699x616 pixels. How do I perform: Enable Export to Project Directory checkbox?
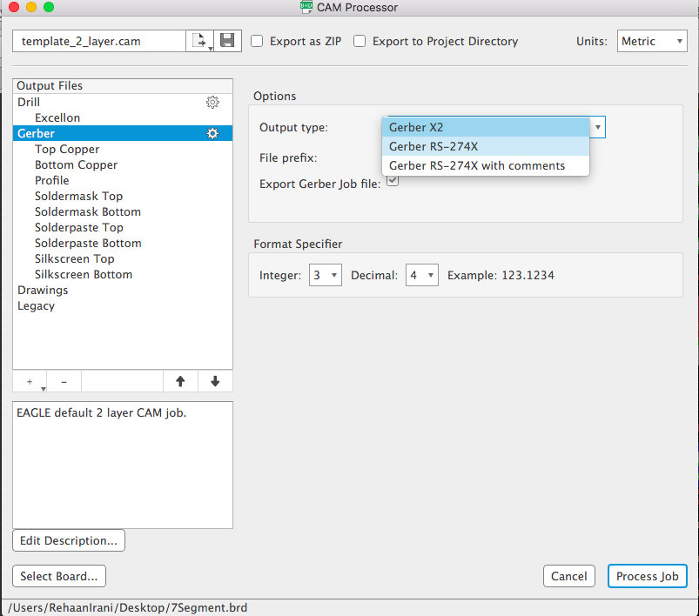point(360,41)
